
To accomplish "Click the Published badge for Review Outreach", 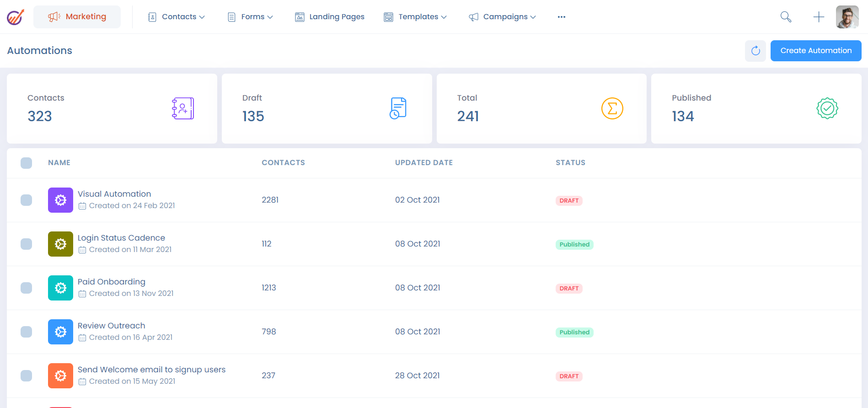I will coord(574,333).
